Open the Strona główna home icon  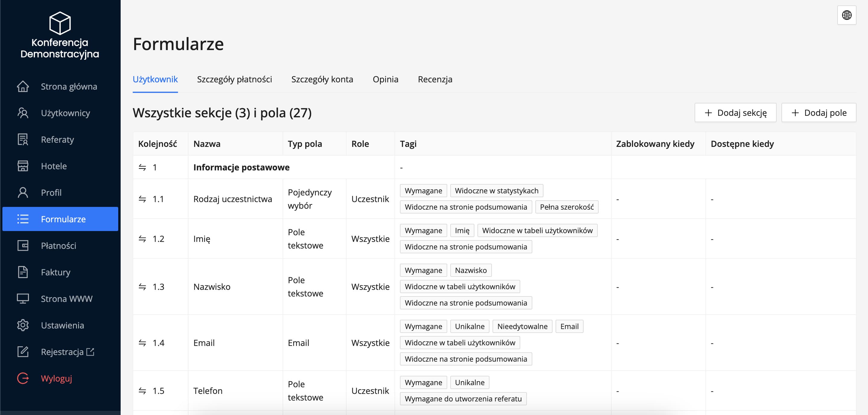point(23,86)
